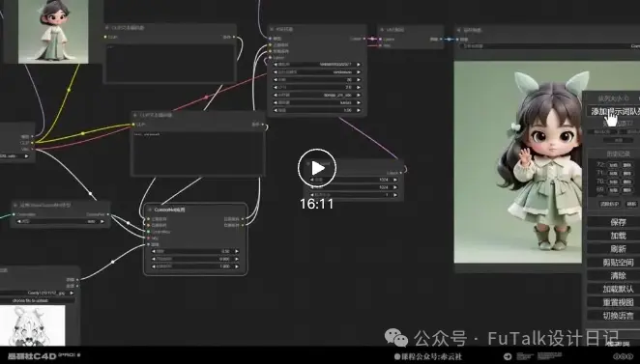Collapse the save image node via its dot
The image size is (640, 364).
[459, 30]
